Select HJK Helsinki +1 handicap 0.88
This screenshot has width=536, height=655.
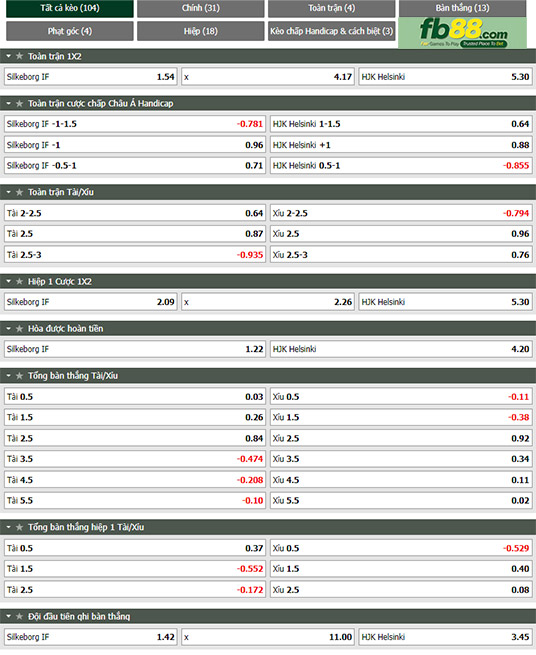[x=401, y=145]
